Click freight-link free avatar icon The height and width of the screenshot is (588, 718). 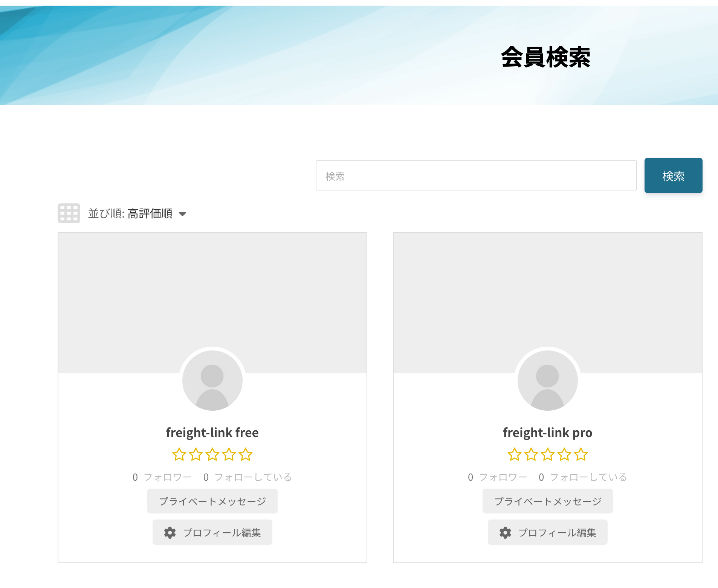pyautogui.click(x=212, y=380)
